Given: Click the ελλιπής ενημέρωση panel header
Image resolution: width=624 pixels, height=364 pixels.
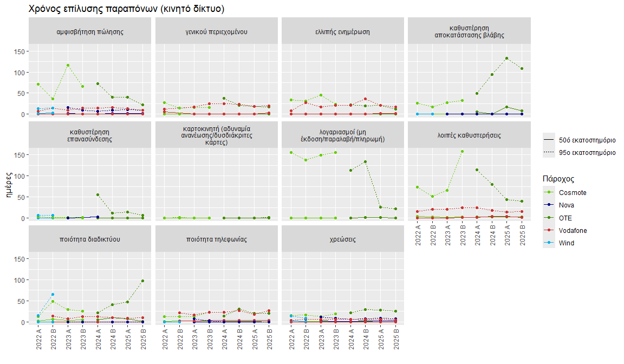Looking at the screenshot, I should pyautogui.click(x=343, y=32).
